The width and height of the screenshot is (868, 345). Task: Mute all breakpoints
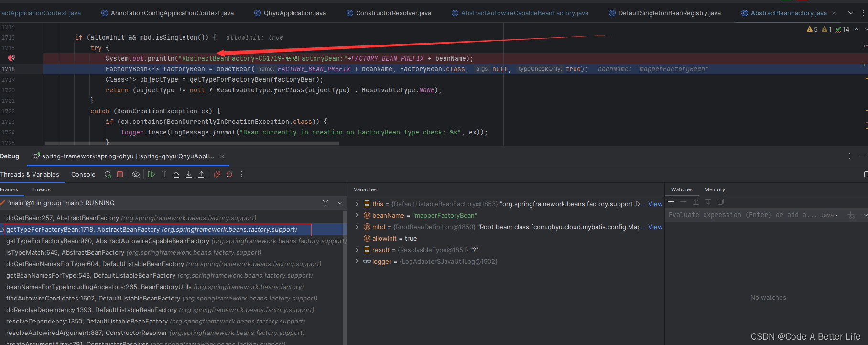tap(229, 175)
